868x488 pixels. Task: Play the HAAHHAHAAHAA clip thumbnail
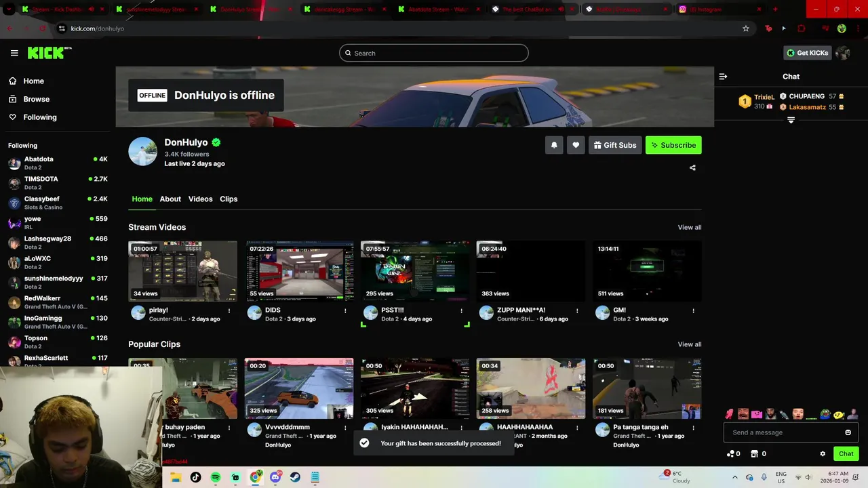pos(531,388)
